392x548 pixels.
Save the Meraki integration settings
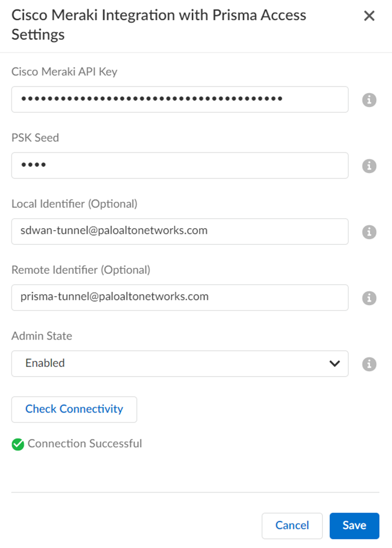click(354, 525)
